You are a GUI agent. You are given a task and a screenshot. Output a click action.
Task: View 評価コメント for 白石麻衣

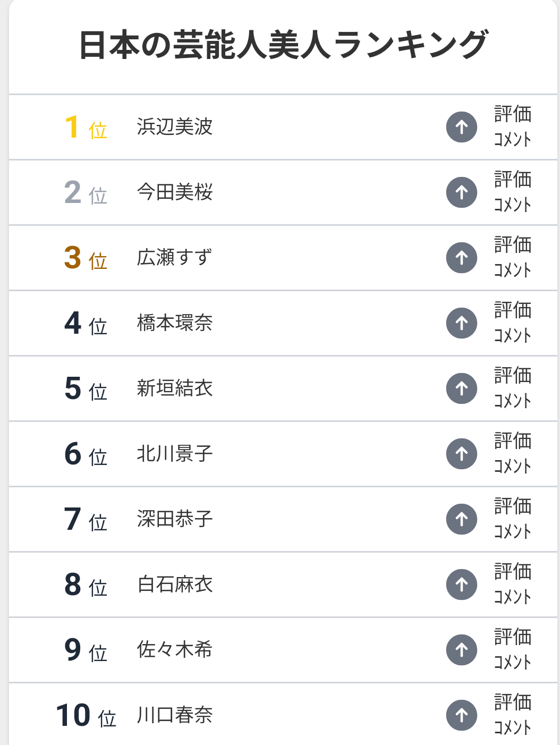click(513, 584)
